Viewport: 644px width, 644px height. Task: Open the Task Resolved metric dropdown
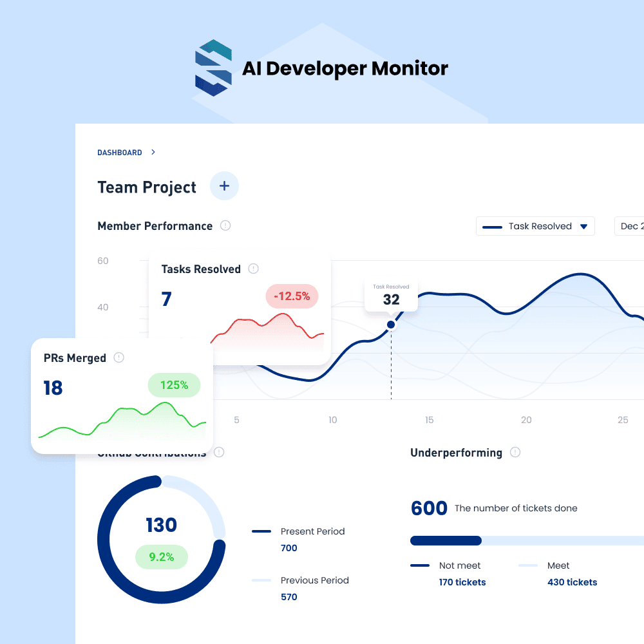(x=535, y=226)
